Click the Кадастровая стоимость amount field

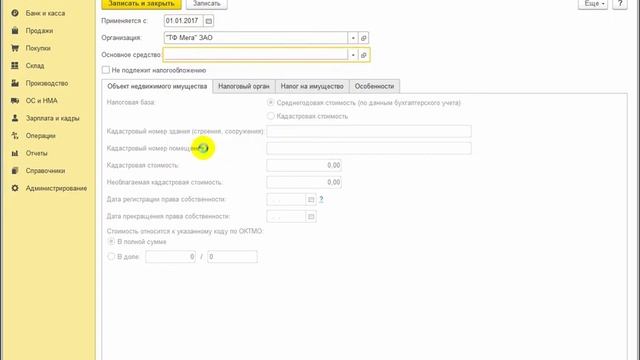click(x=304, y=165)
